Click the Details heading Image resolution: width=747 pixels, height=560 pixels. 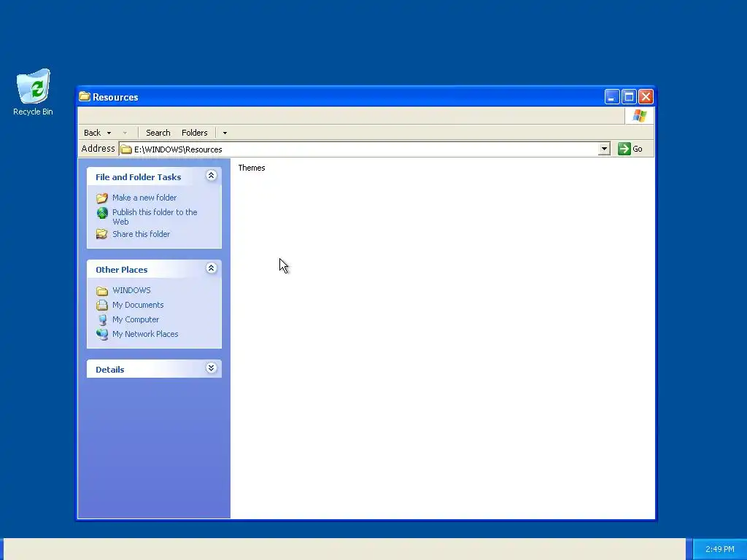click(x=109, y=370)
